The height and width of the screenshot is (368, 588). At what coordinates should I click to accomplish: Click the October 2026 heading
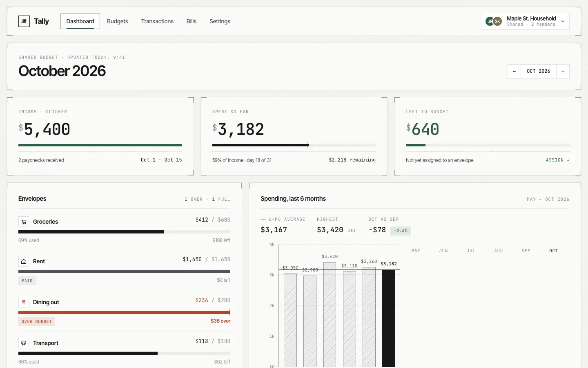tap(62, 71)
